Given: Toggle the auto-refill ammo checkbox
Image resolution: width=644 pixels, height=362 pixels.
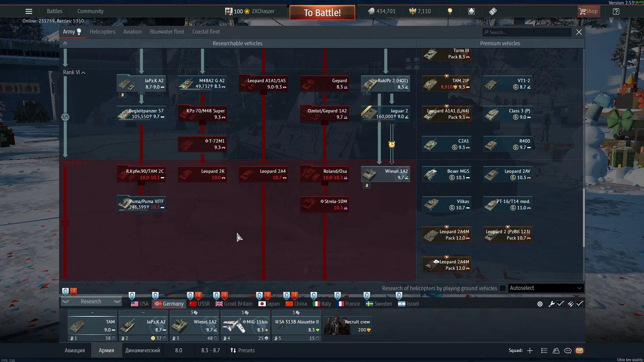Looking at the screenshot, I should pos(579,304).
